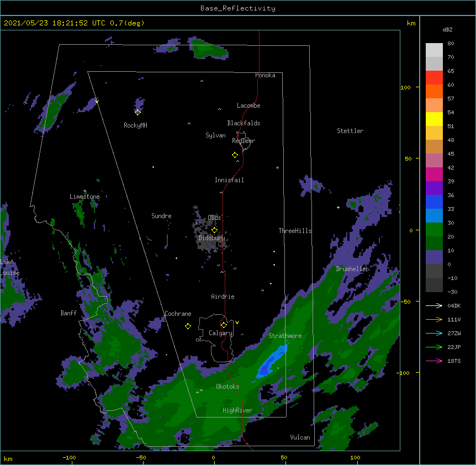Click the Lacombe label
This screenshot has height=465, width=476.
coord(248,105)
